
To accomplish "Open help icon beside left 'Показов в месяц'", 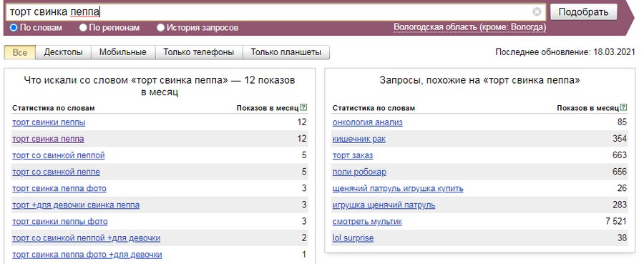I will 303,107.
